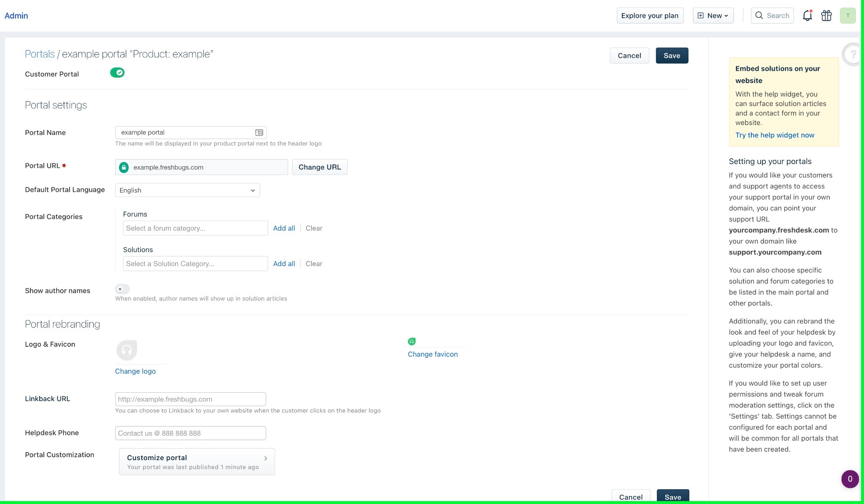This screenshot has height=504, width=864.
Task: Focus the Helpdesk Phone input field
Action: click(190, 433)
